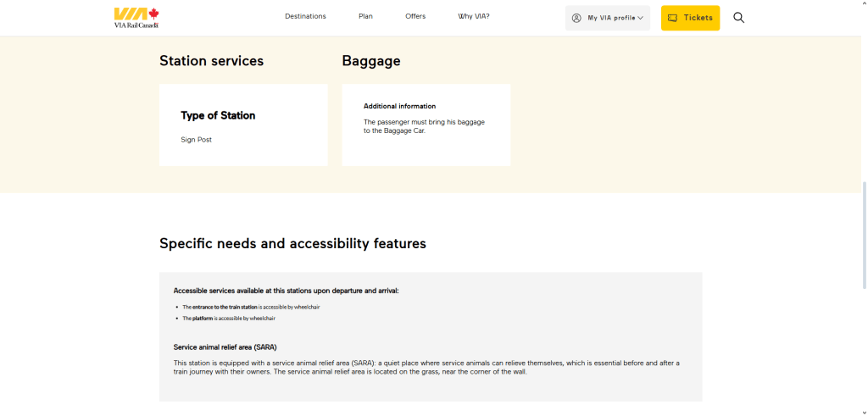This screenshot has width=868, height=416.
Task: Click the Specific needs and accessibility features heading
Action: (292, 244)
